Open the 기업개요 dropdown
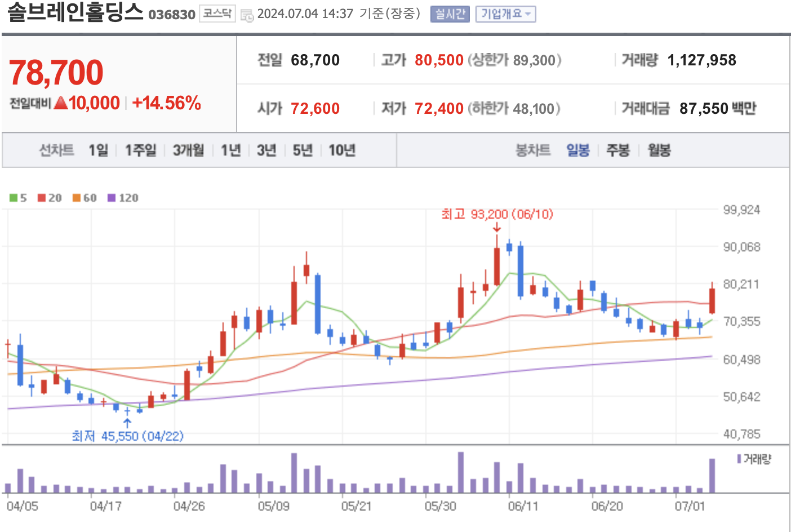Viewport: 791px width, 532px height. click(505, 14)
